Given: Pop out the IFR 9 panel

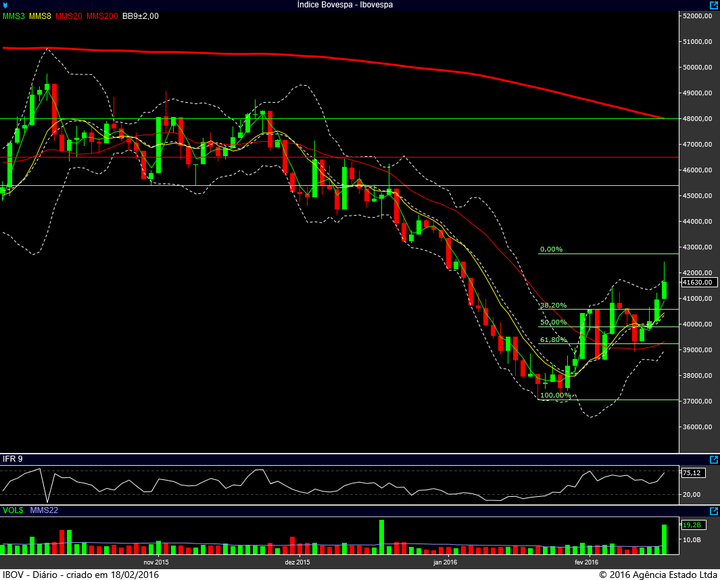Looking at the screenshot, I should (714, 459).
